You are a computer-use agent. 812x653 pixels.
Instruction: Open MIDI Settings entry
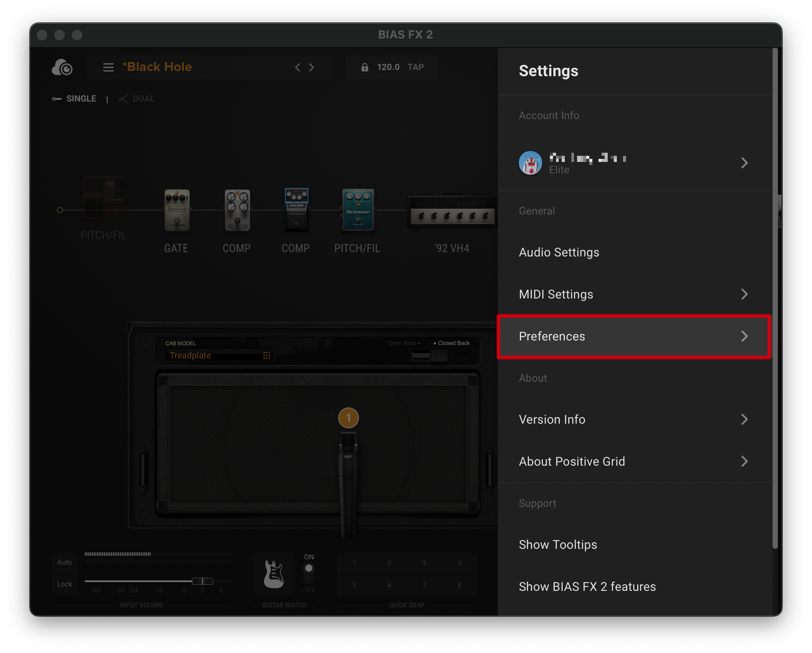635,294
